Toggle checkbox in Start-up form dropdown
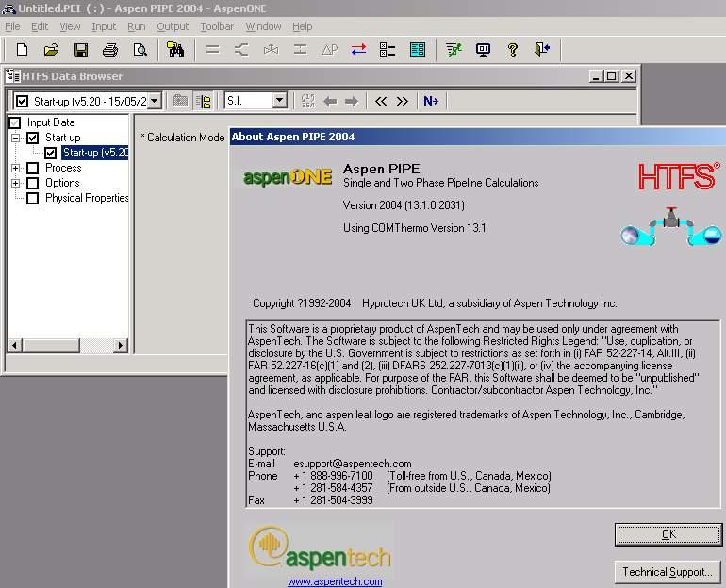This screenshot has height=588, width=726. 22,101
